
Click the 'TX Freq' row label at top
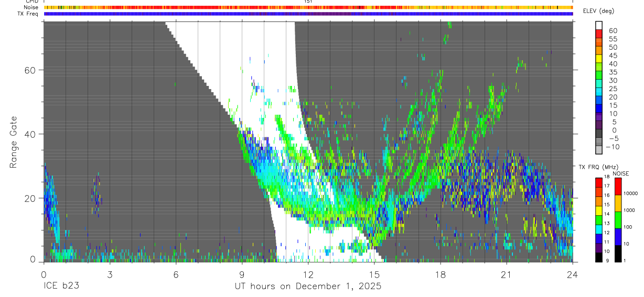pos(28,14)
